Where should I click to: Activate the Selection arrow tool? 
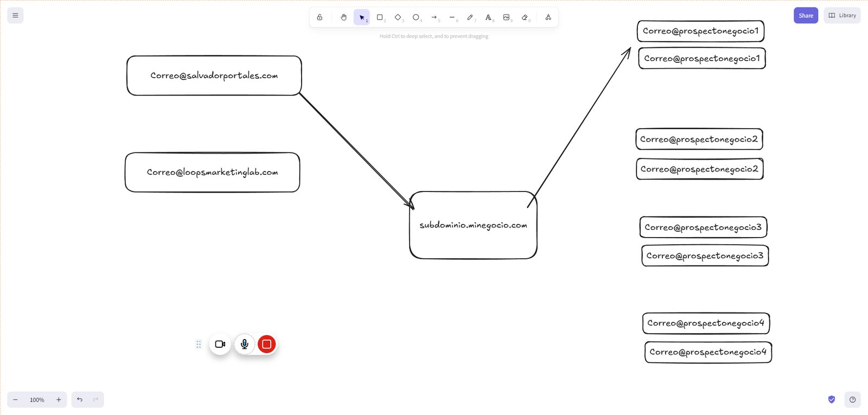[361, 17]
